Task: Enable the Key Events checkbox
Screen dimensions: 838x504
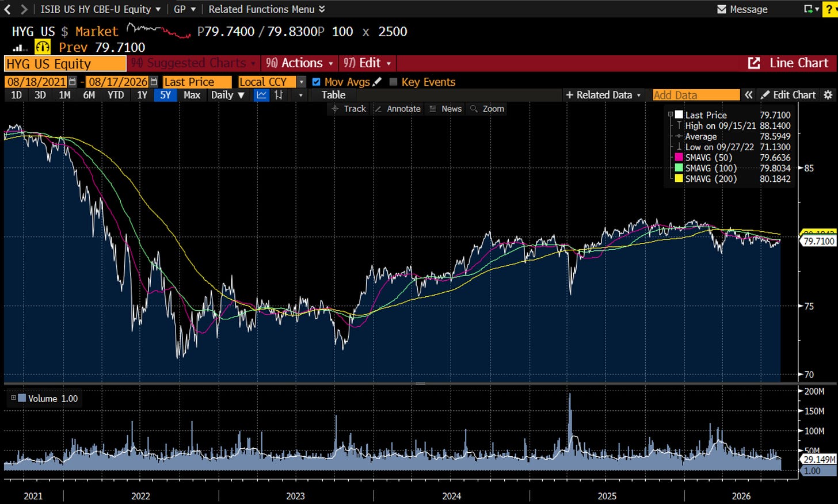Action: click(393, 82)
